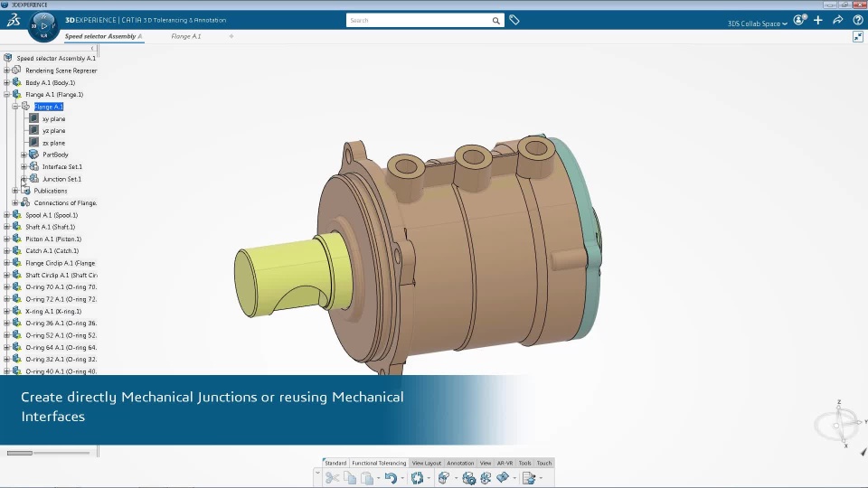Click the exploded cube icon in toolbar

click(486, 477)
